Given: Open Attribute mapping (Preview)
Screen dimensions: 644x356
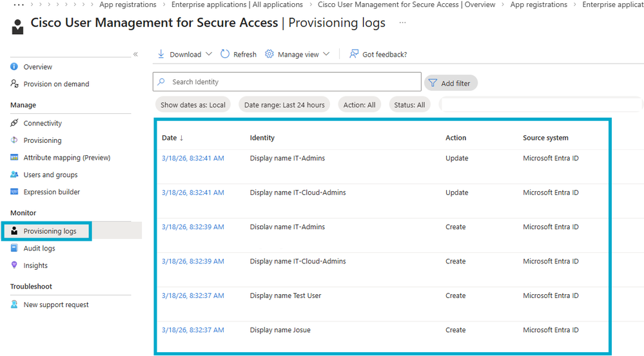Looking at the screenshot, I should (x=67, y=158).
